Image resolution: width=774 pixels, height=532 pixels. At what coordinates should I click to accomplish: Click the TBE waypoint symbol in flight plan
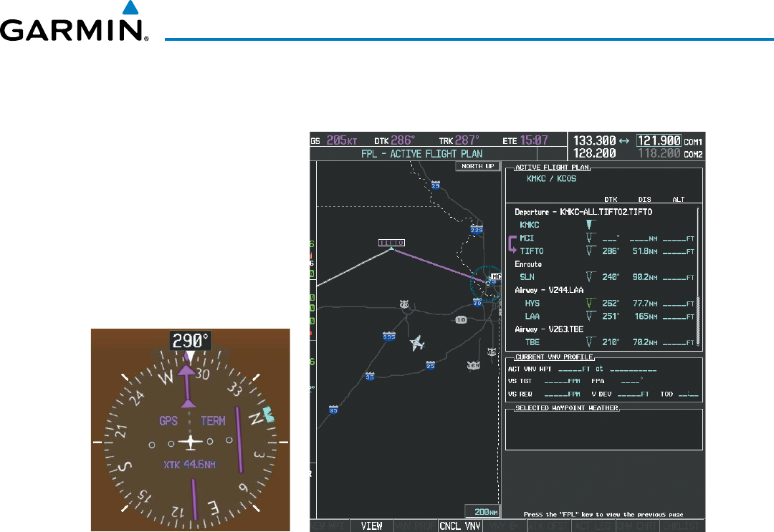pos(591,342)
